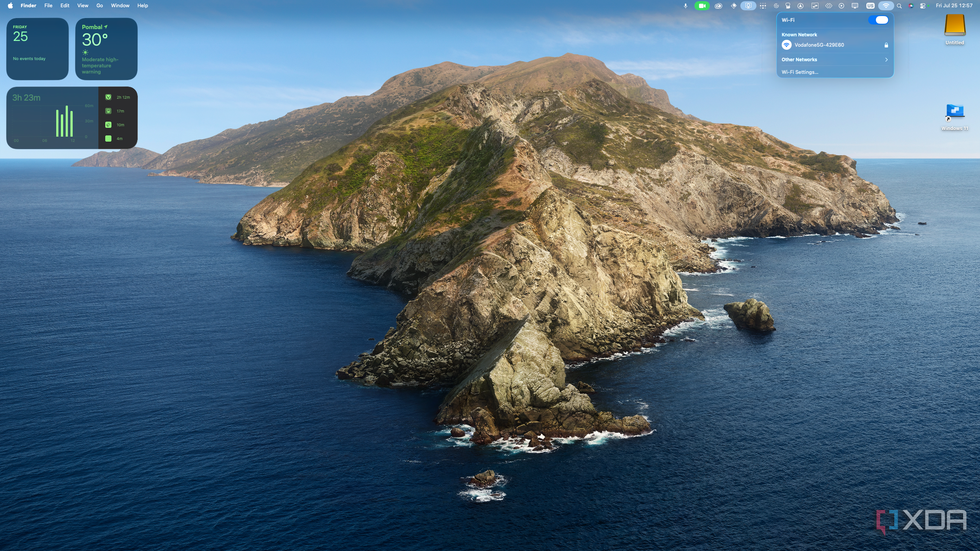Image resolution: width=980 pixels, height=551 pixels.
Task: Click the linked diamonds menu bar icon
Action: 828,6
